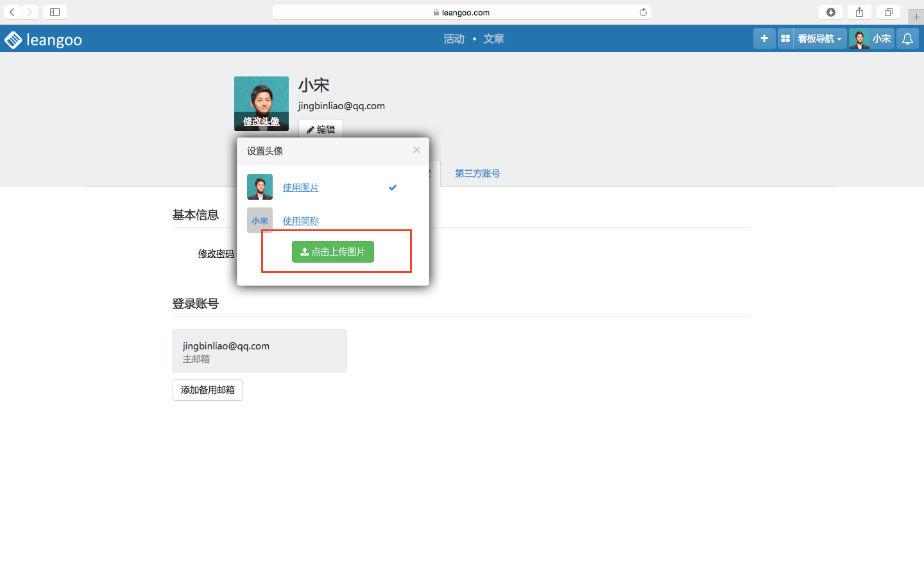Open the 看板导航 dropdown

click(x=819, y=39)
